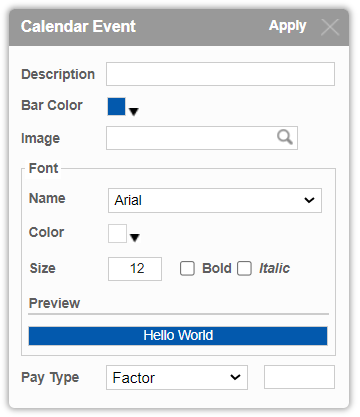Click the Calendar Event title bar text
The image size is (360, 417).
tap(78, 26)
